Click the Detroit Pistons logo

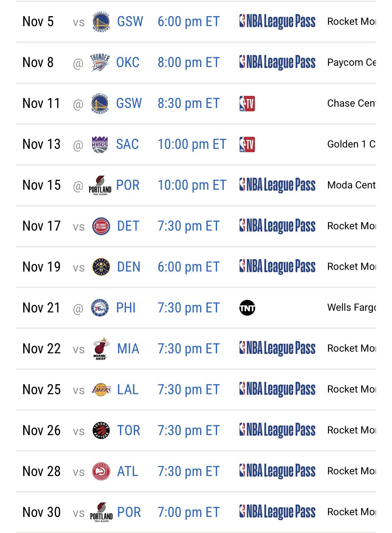[x=101, y=226]
